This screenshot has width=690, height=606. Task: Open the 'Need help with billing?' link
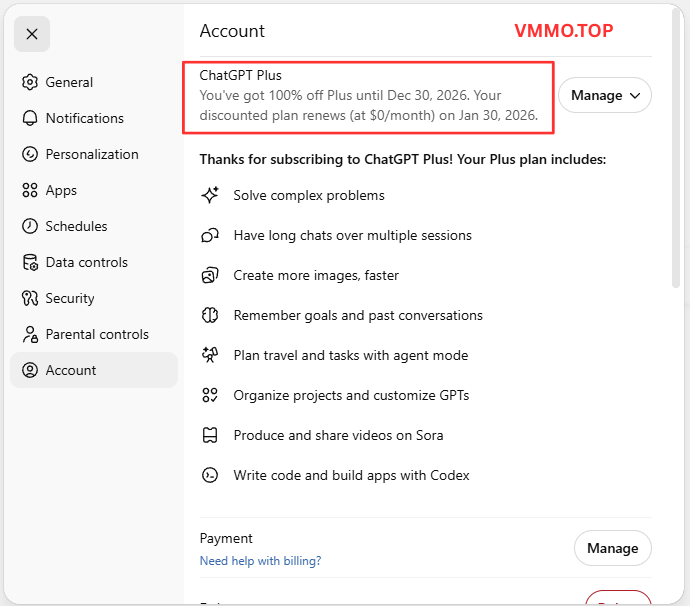pyautogui.click(x=260, y=561)
